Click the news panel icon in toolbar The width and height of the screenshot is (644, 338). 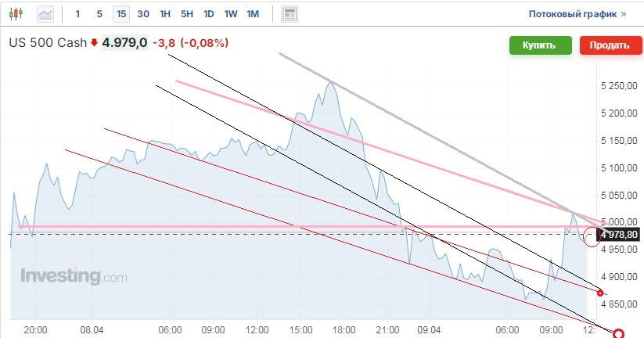pos(290,14)
